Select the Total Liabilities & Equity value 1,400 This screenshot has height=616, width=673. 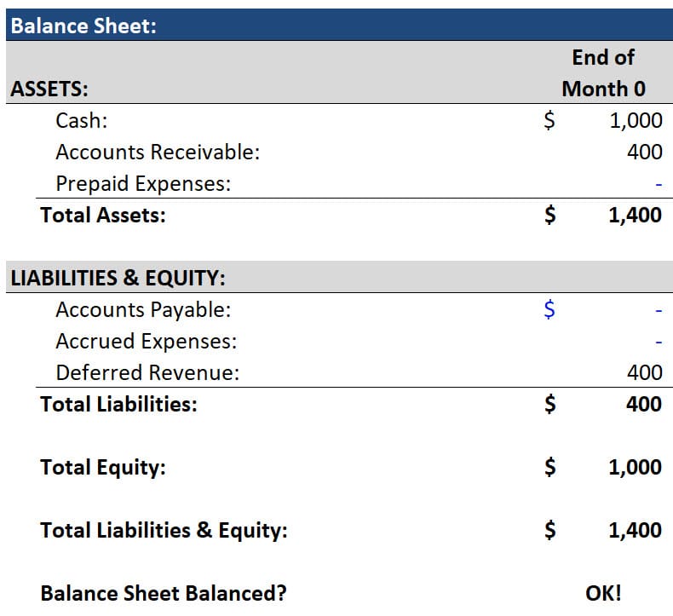pos(636,531)
